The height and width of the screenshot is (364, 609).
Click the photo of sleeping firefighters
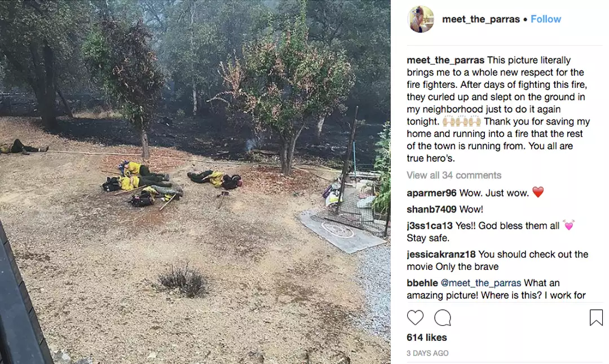[195, 182]
